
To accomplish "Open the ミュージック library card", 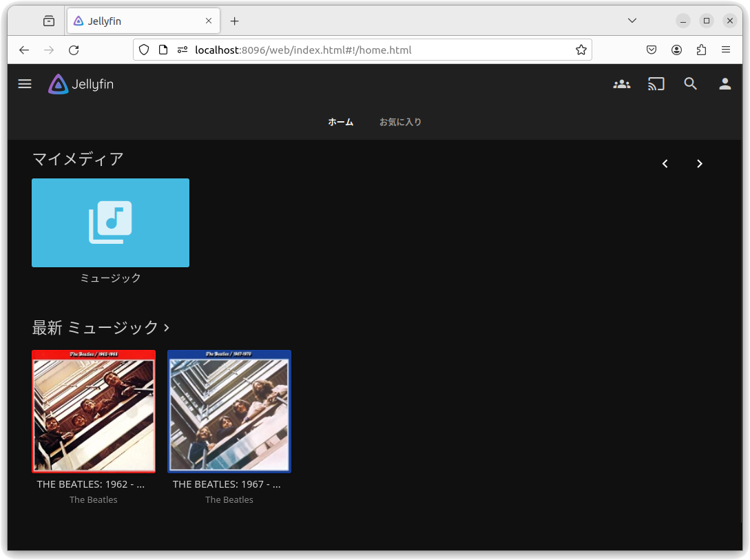I will pyautogui.click(x=110, y=223).
